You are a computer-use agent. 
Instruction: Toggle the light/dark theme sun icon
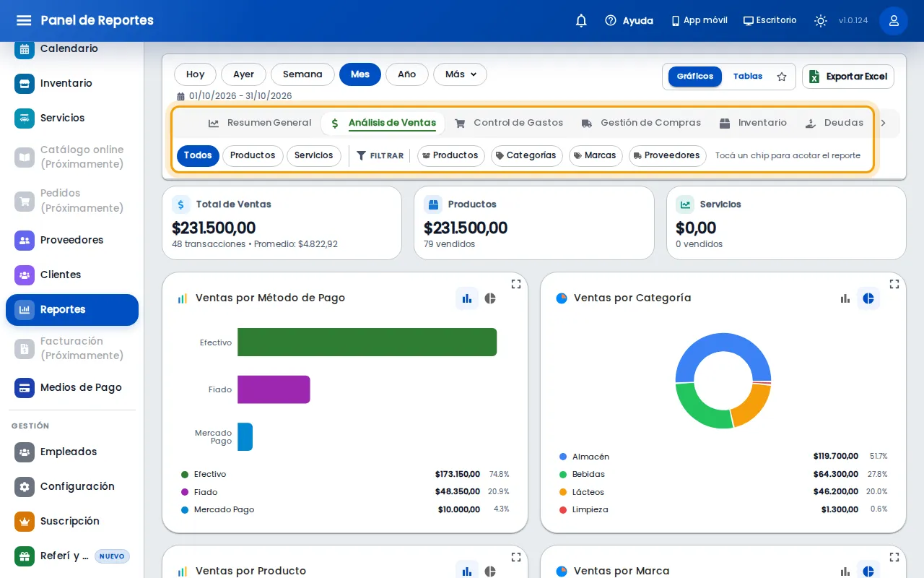point(821,20)
